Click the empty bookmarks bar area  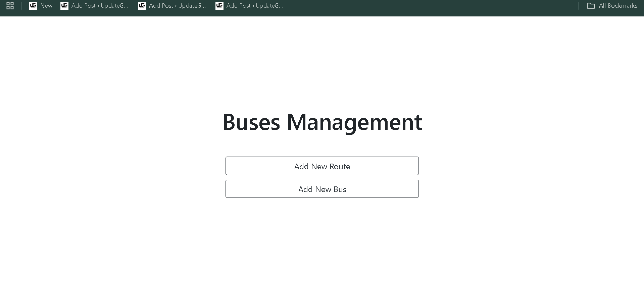pos(430,6)
